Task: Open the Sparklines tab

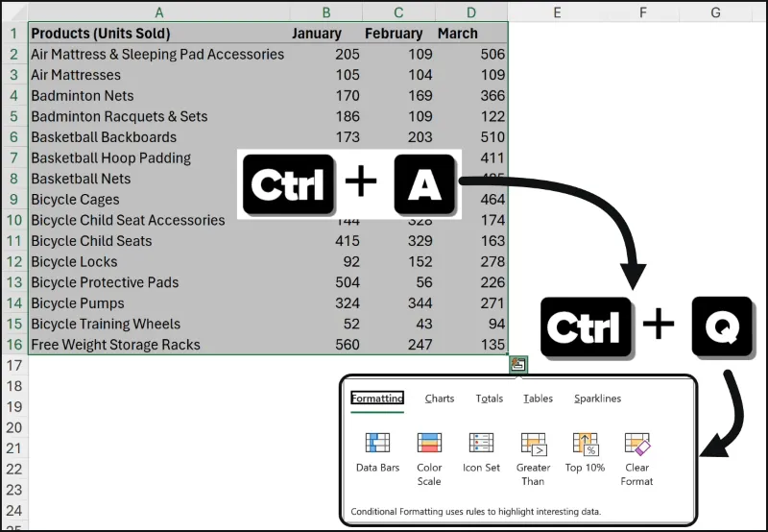Action: (597, 399)
